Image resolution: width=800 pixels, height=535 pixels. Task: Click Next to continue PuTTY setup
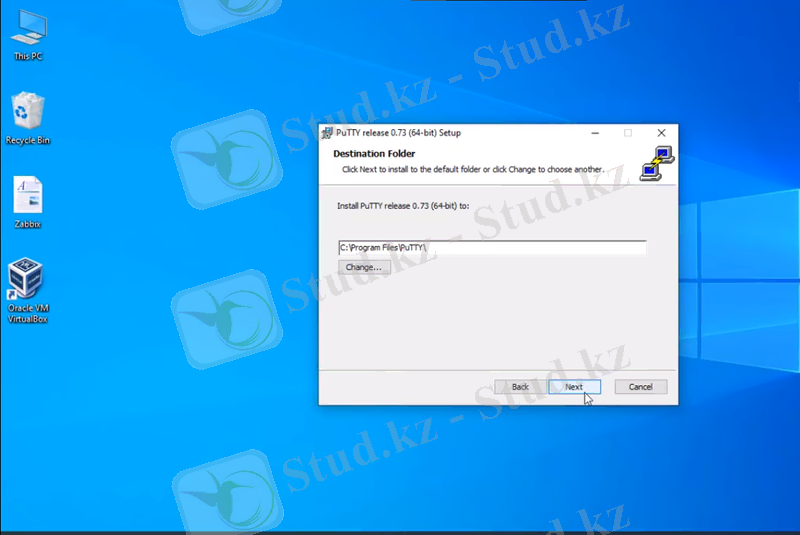pos(574,387)
